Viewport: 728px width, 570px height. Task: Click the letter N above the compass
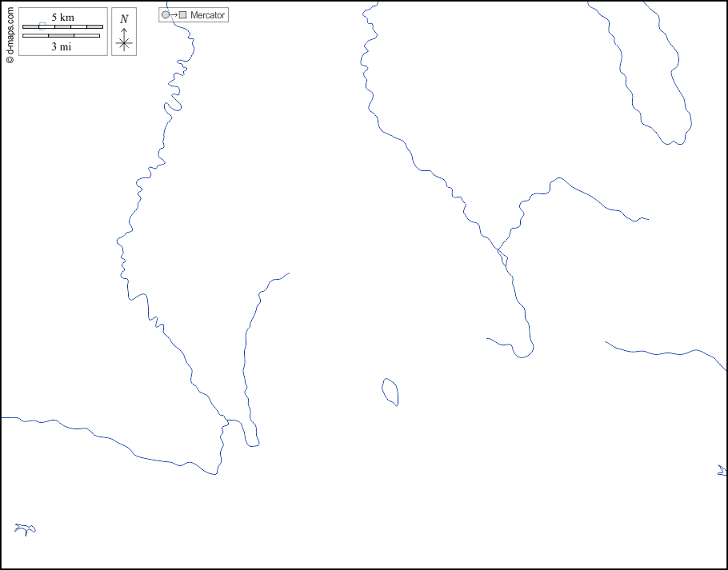point(123,19)
